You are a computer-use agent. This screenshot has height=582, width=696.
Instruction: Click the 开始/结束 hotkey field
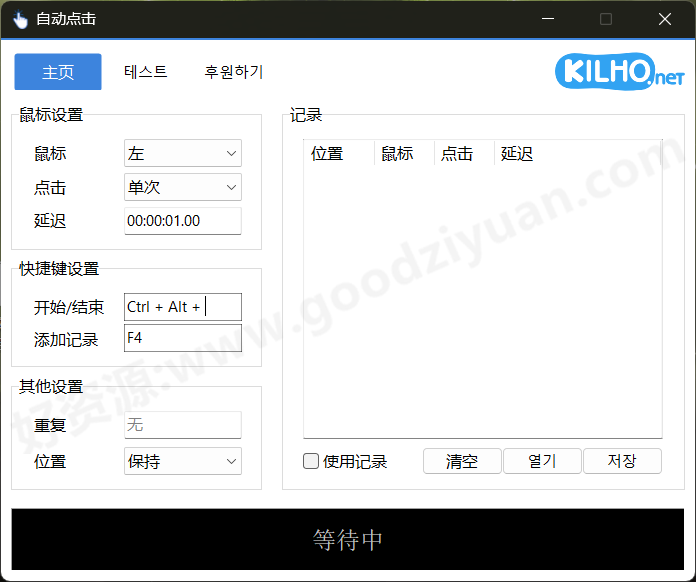[183, 307]
